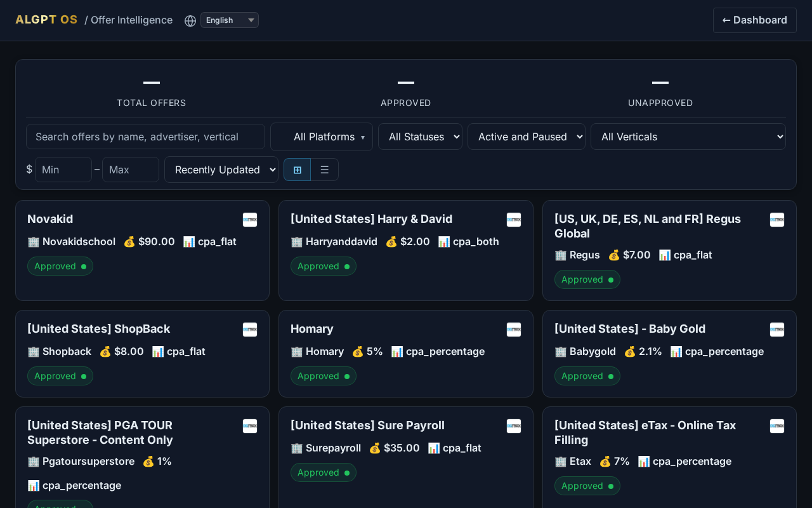Open the Active and Paused dropdown
Viewport: 812px width, 508px height.
pyautogui.click(x=527, y=137)
